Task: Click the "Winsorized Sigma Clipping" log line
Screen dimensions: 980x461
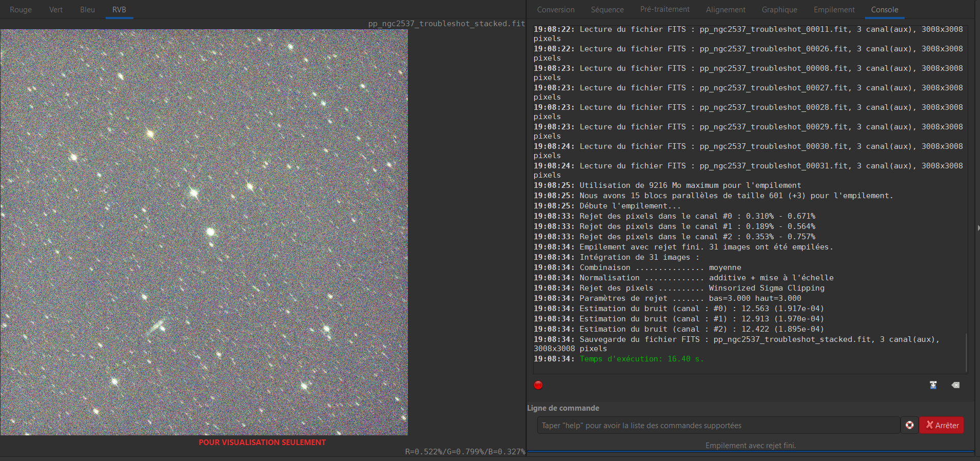Action: click(x=679, y=288)
